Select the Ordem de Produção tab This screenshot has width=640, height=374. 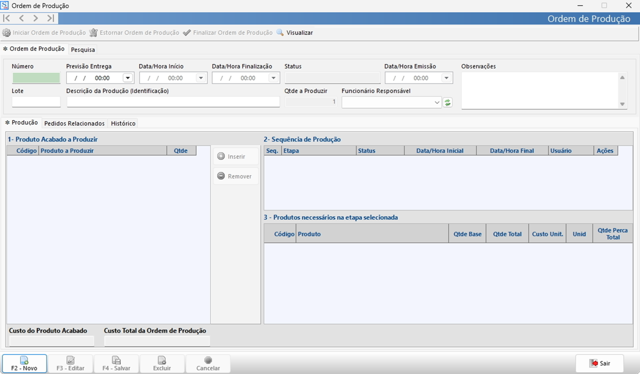(x=34, y=49)
